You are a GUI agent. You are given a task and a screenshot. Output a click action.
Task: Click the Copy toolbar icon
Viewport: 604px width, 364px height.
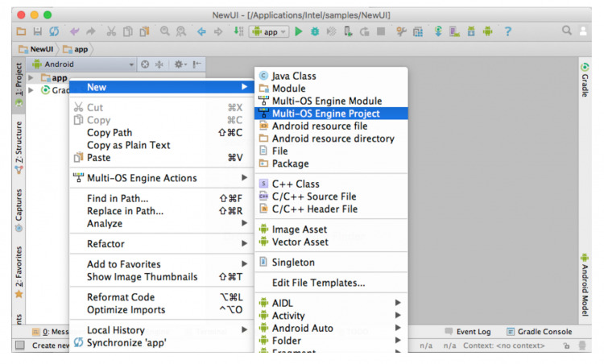128,31
